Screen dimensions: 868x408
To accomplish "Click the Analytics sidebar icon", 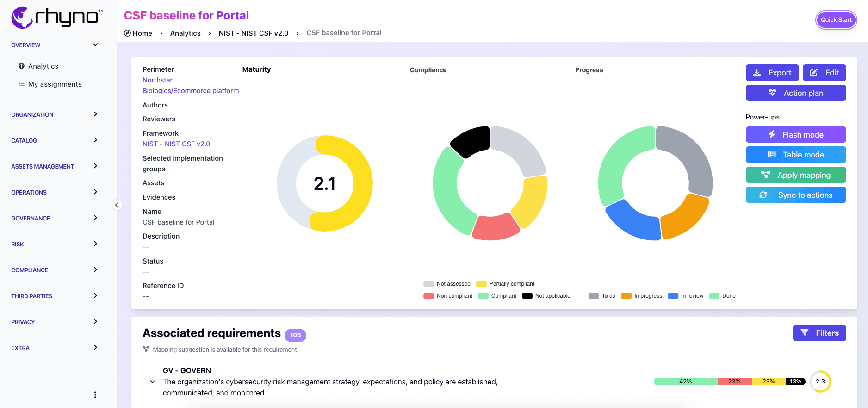I will 21,66.
